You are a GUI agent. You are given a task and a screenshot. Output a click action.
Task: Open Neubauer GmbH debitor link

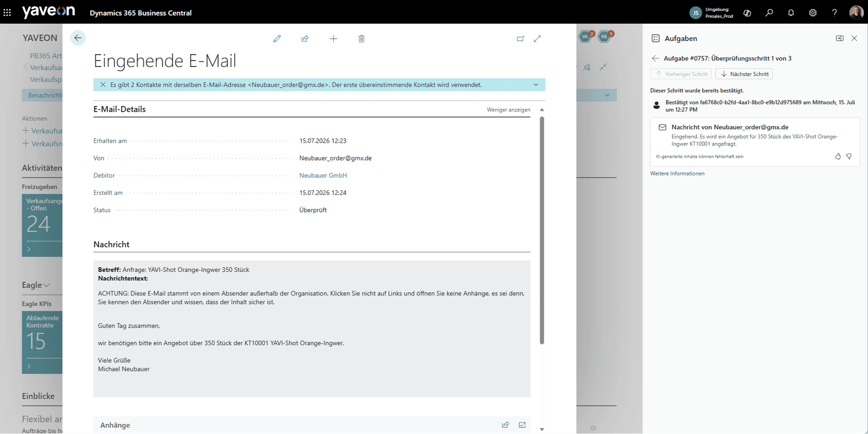point(323,175)
